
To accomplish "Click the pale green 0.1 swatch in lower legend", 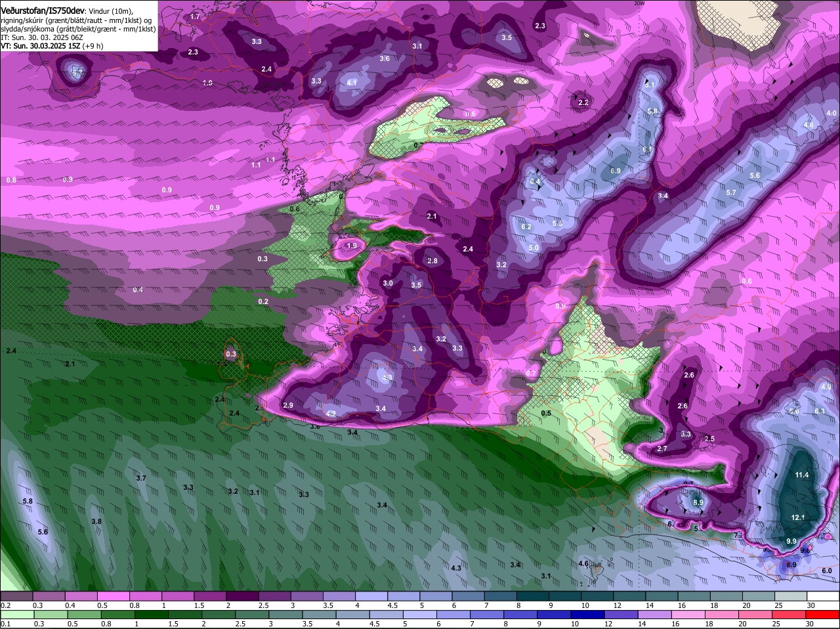I will click(x=16, y=615).
